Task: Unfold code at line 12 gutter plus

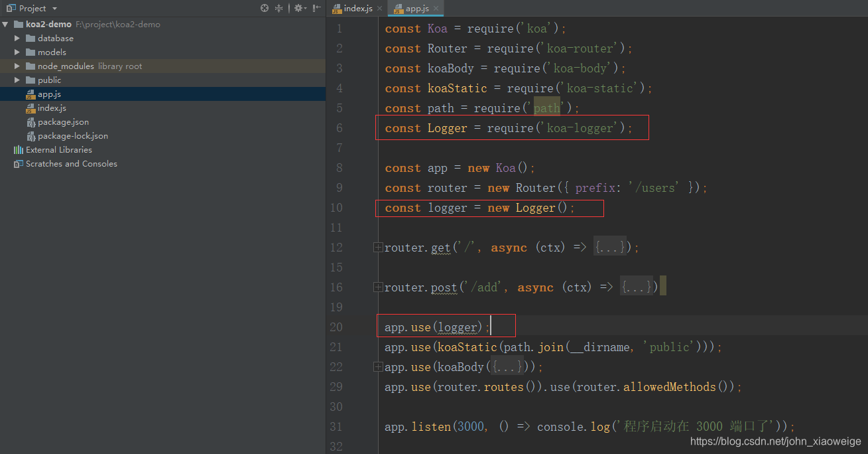Action: coord(378,248)
